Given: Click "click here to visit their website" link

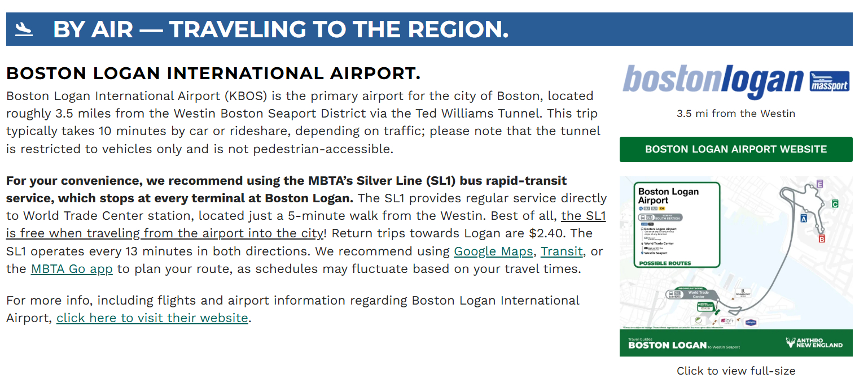Looking at the screenshot, I should pyautogui.click(x=152, y=318).
